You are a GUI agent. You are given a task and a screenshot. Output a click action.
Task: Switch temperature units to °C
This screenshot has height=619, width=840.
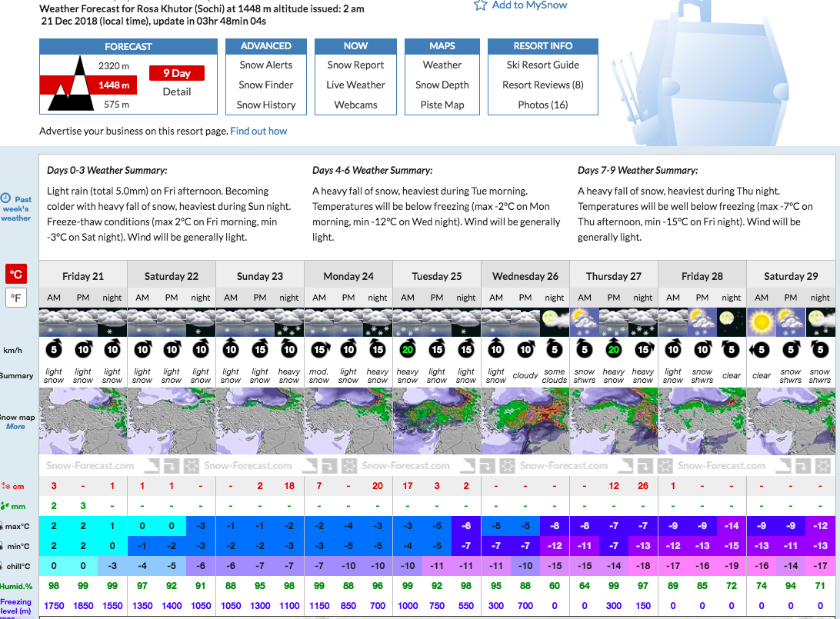click(x=15, y=275)
